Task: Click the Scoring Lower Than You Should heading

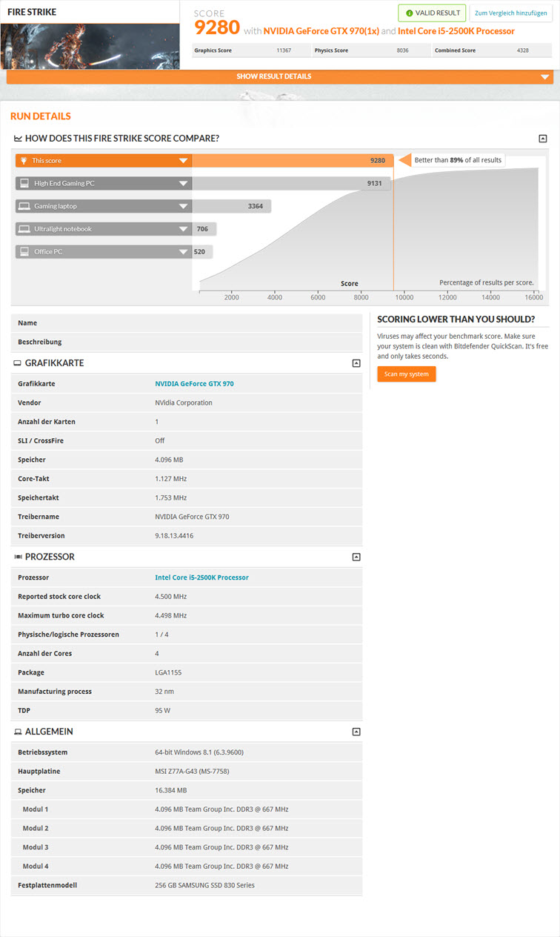Action: point(456,319)
